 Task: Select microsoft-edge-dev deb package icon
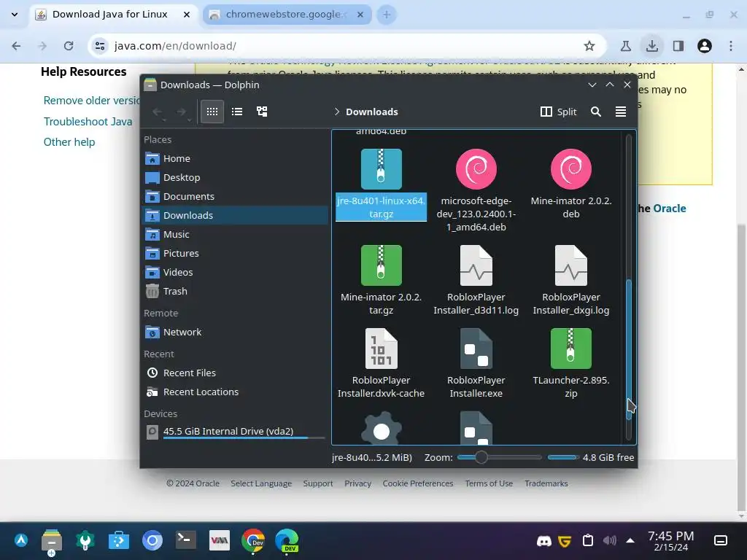[476, 169]
